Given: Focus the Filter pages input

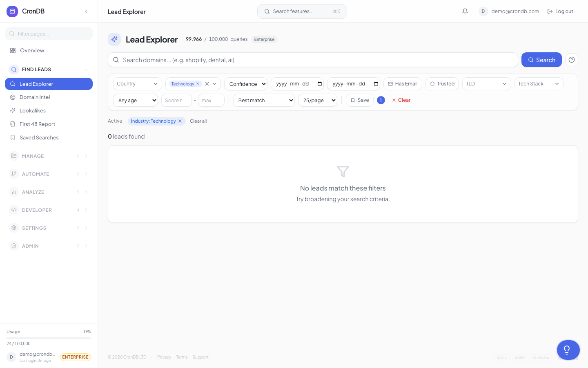Looking at the screenshot, I should (x=49, y=34).
